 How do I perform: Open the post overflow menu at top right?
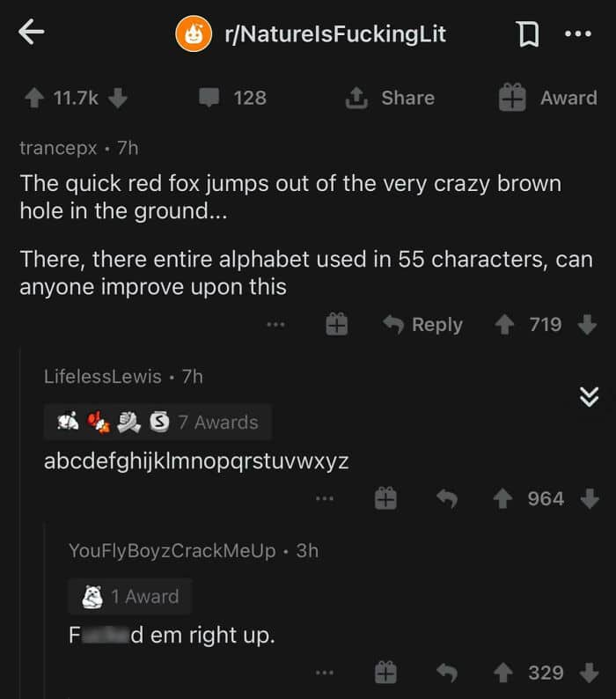577,34
